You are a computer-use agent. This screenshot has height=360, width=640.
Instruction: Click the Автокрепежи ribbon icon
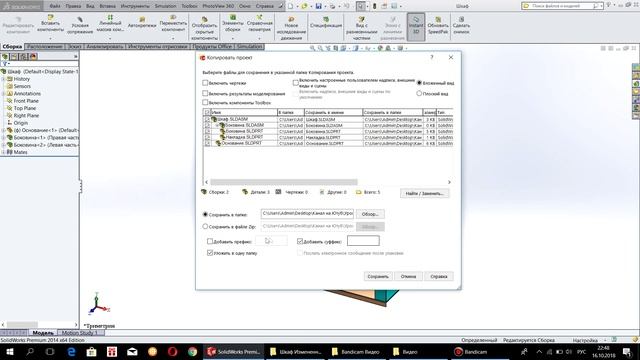coord(142,20)
